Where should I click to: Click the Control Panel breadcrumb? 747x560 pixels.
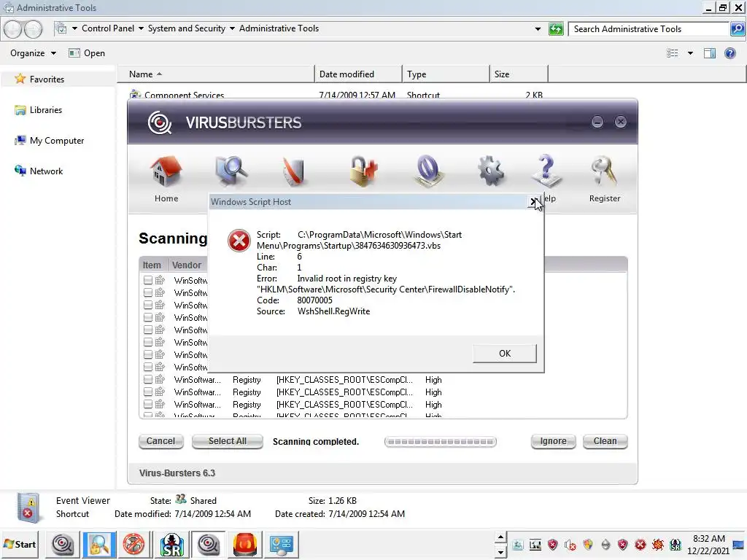pyautogui.click(x=108, y=28)
